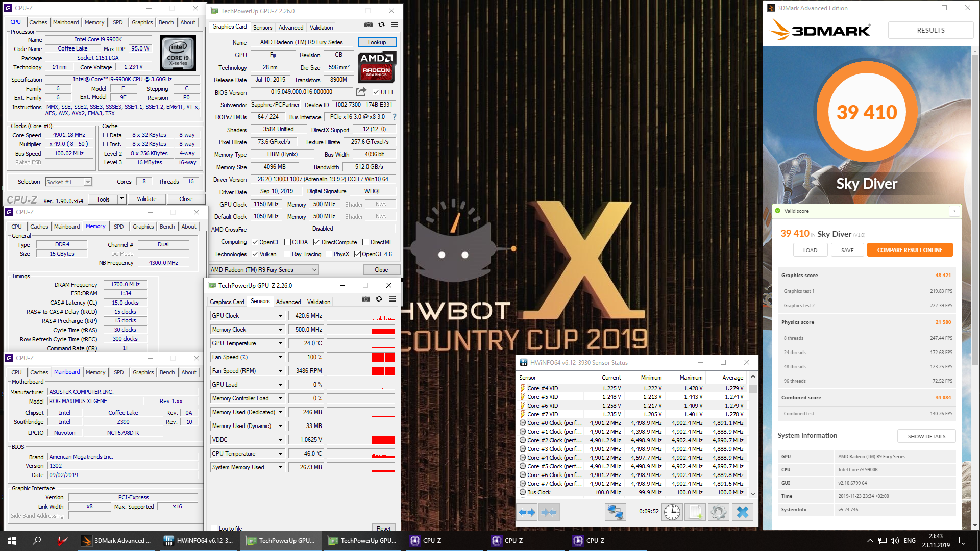Click the red bird taskbar icon
The image size is (980, 551).
62,540
